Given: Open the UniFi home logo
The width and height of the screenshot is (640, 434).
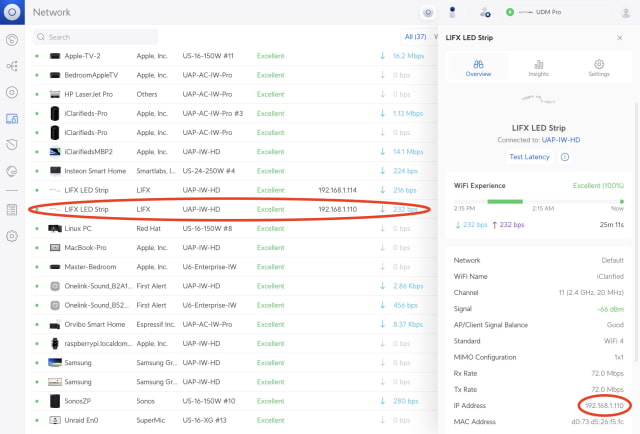Looking at the screenshot, I should pyautogui.click(x=12, y=12).
